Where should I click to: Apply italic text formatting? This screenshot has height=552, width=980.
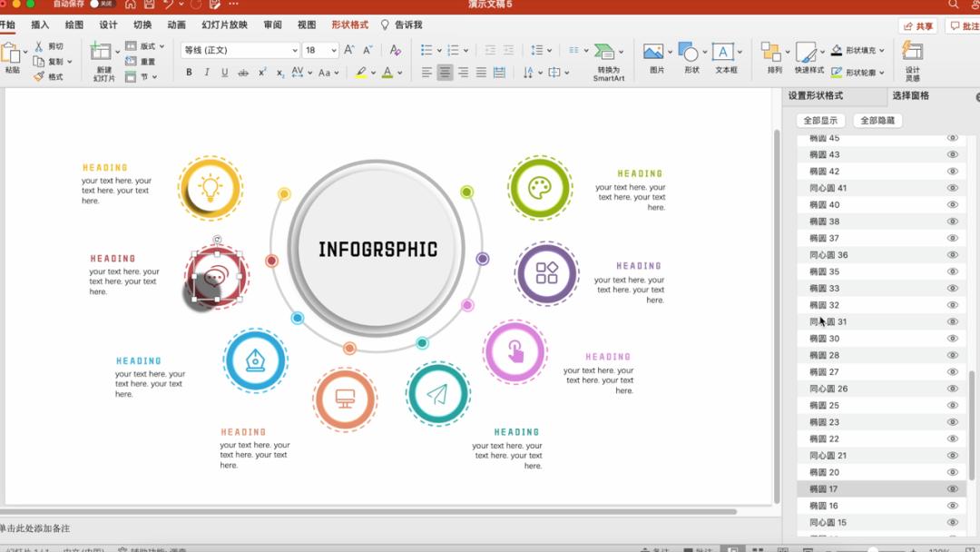pos(207,73)
